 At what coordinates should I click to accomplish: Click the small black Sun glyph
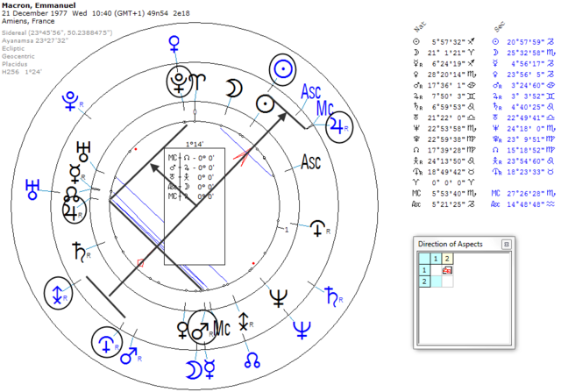[265, 104]
